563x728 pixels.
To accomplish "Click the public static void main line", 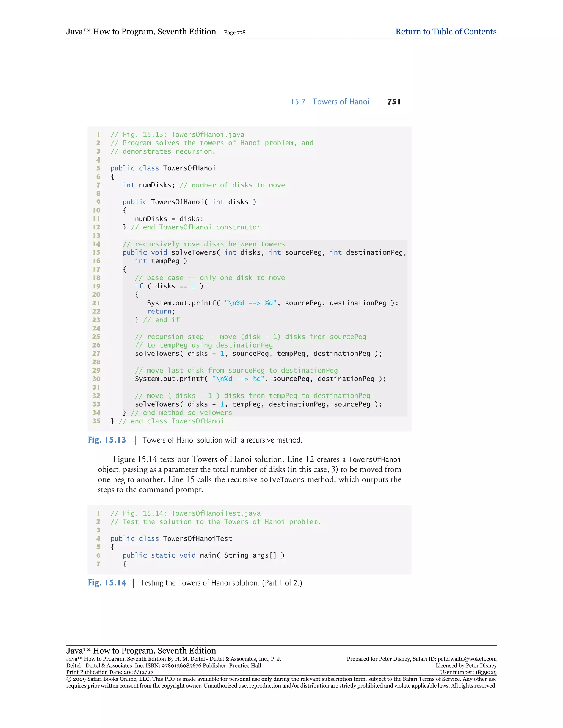I will point(203,555).
